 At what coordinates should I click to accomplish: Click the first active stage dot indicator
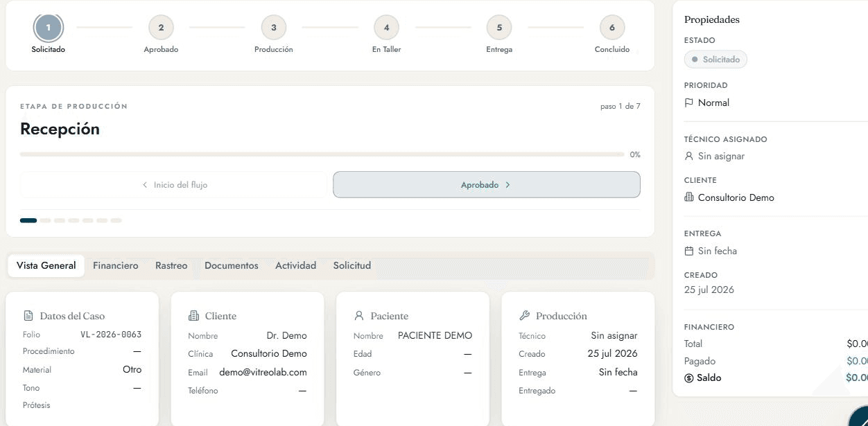(28, 220)
